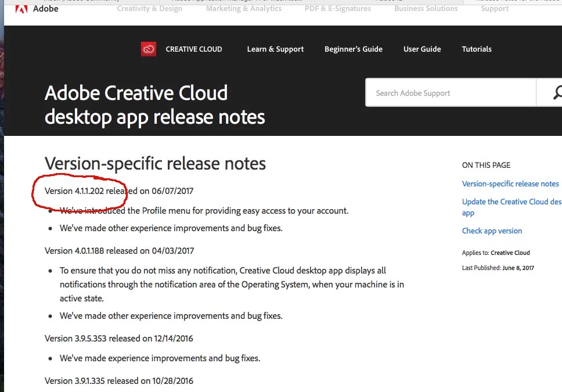
Task: Click 'We've made experience improvements and bug fixes.' text
Action: (160, 358)
